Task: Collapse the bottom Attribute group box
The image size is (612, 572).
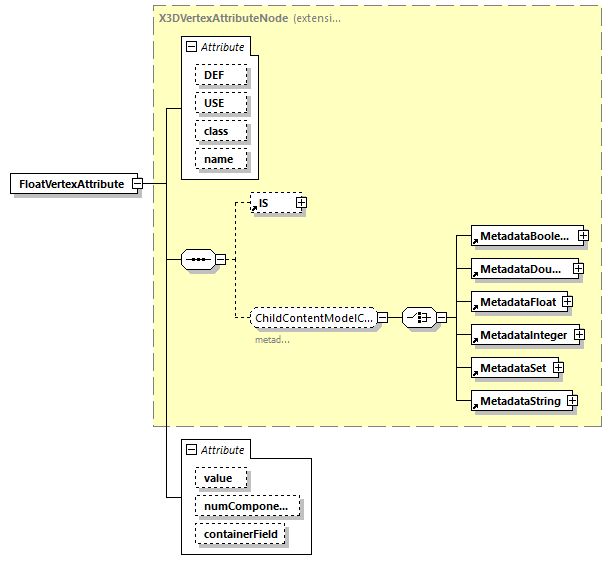Action: pos(191,450)
